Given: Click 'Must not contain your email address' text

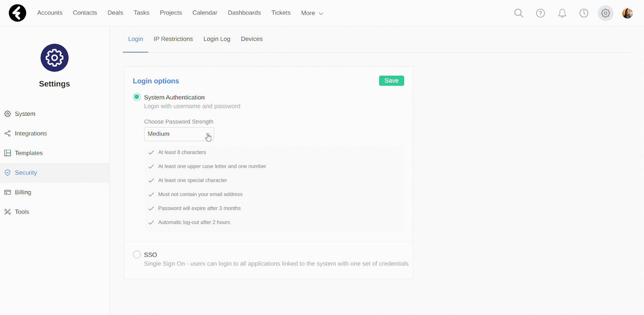Looking at the screenshot, I should [200, 194].
